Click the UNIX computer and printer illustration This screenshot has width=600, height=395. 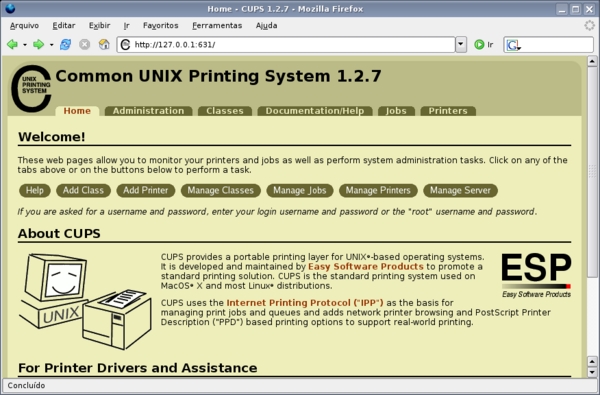pyautogui.click(x=85, y=301)
